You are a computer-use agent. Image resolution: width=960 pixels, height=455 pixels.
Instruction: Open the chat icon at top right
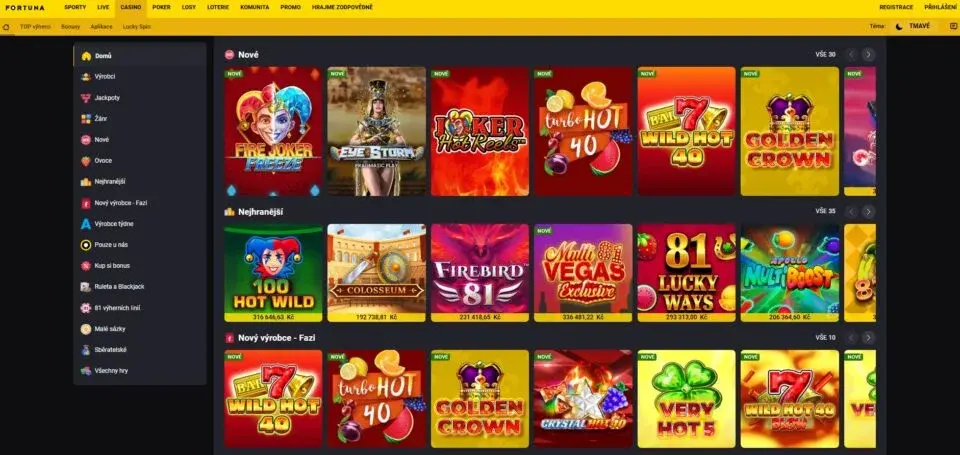[953, 26]
